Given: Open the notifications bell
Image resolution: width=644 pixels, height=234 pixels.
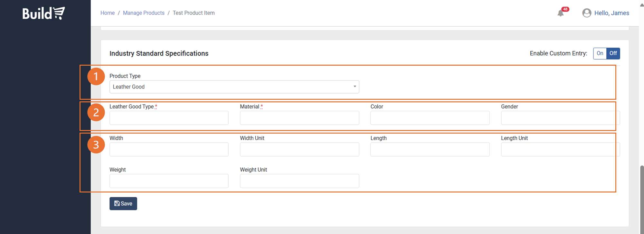Looking at the screenshot, I should click(561, 13).
